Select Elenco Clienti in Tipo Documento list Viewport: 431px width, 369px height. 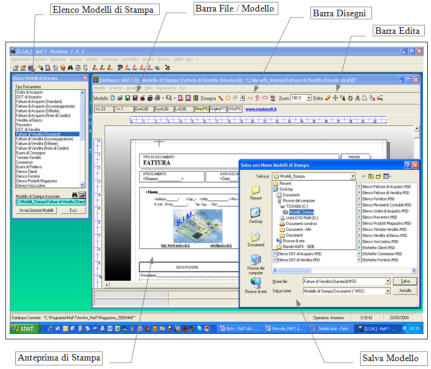point(26,171)
